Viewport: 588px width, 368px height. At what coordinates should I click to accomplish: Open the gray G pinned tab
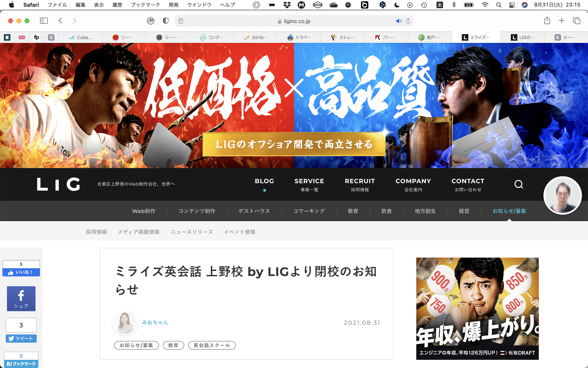(51, 37)
